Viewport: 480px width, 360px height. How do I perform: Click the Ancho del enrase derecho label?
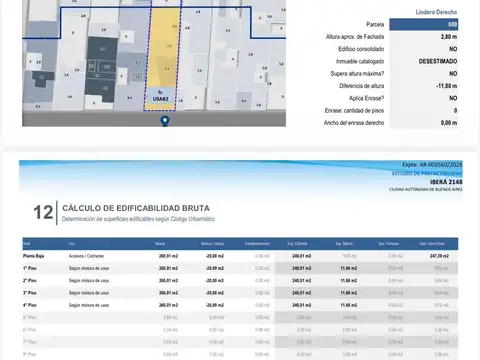[354, 123]
